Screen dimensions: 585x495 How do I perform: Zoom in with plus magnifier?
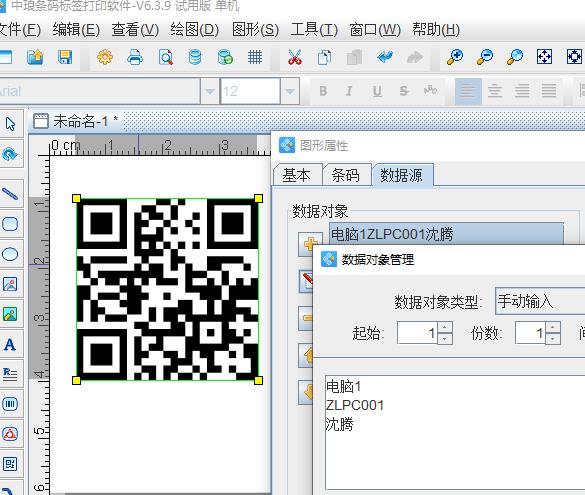455,57
